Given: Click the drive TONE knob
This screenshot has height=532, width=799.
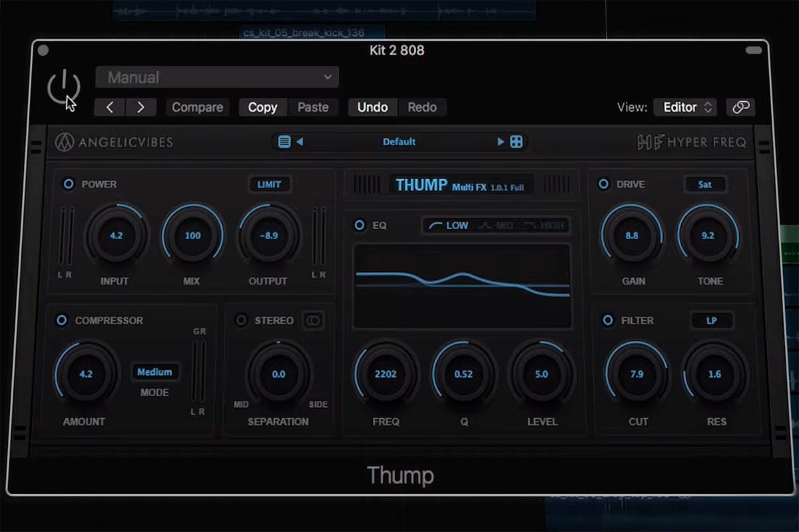Looking at the screenshot, I should 708,235.
